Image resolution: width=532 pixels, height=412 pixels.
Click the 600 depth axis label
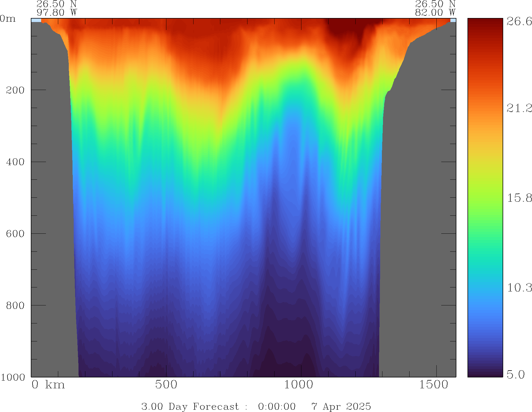(15, 234)
